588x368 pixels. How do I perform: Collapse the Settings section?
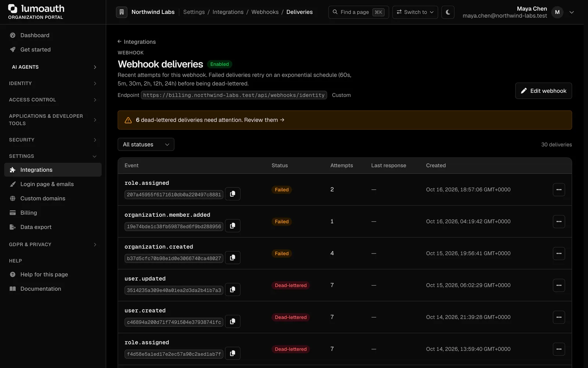(53, 156)
